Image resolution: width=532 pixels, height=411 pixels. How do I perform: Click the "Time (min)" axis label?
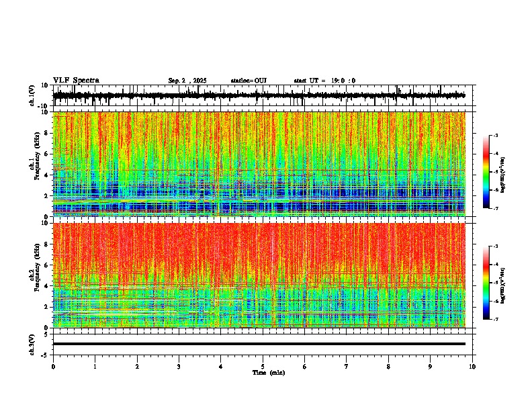(269, 373)
